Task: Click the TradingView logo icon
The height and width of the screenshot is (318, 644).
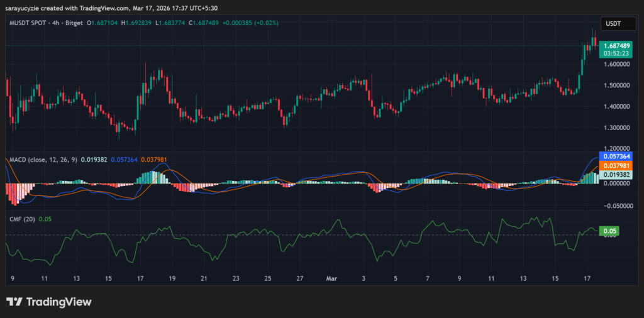Action: pyautogui.click(x=14, y=302)
